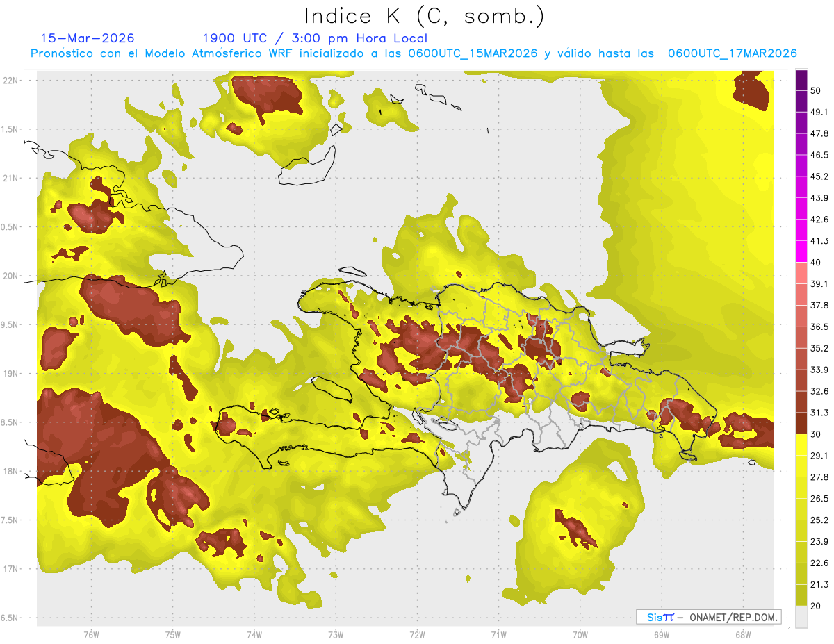Click the colorbar value 47.8
The image size is (834, 644).
click(819, 133)
